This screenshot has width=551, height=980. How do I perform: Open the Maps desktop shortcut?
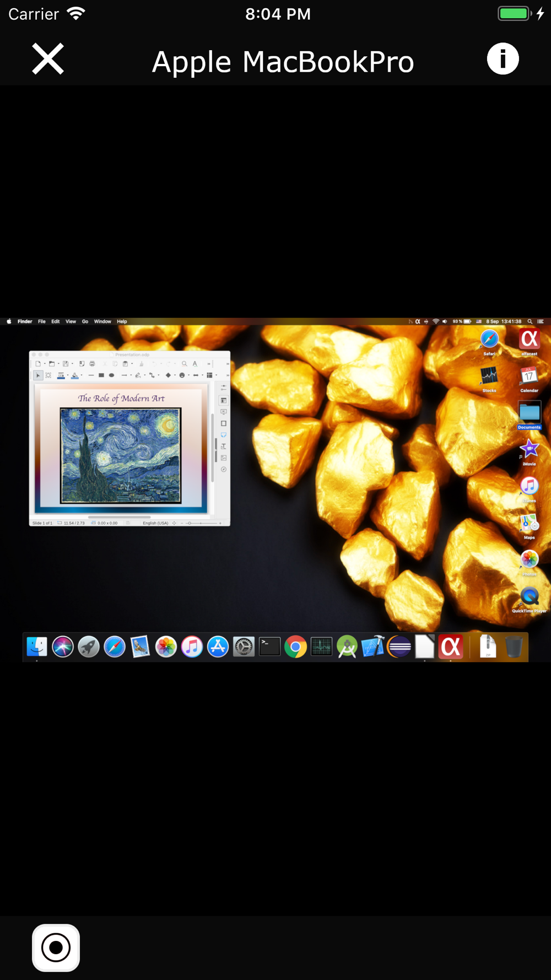point(529,526)
